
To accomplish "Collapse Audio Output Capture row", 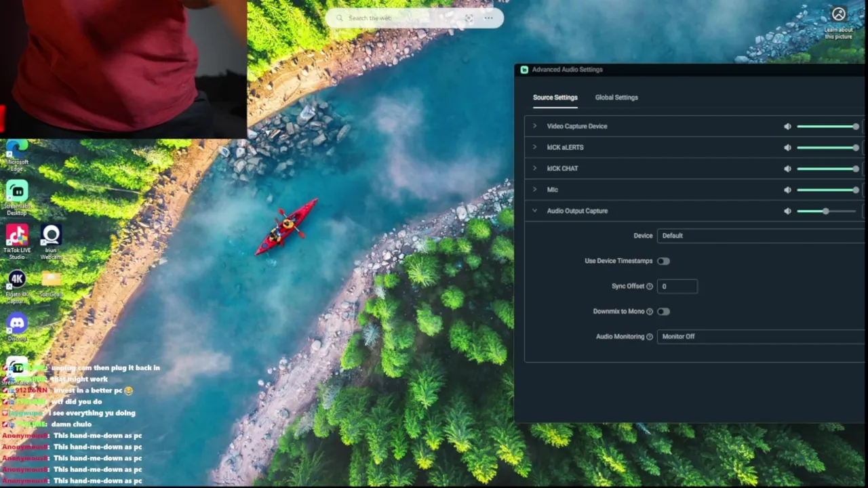I will pos(534,211).
